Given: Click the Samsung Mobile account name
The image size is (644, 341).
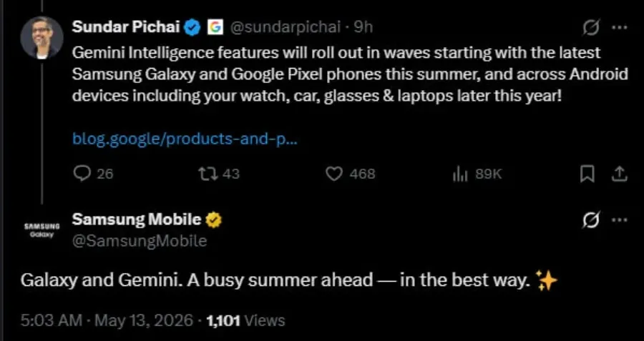Looking at the screenshot, I should (137, 220).
